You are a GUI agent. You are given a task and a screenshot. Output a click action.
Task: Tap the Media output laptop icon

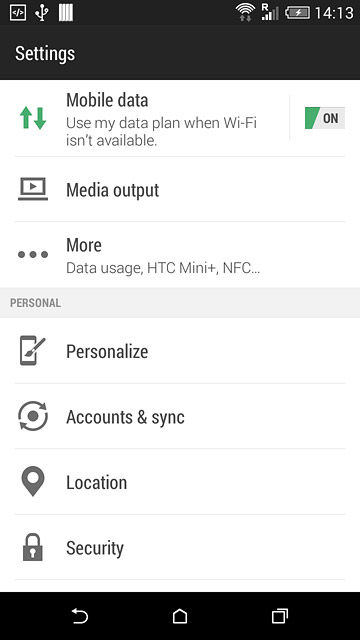[33, 189]
